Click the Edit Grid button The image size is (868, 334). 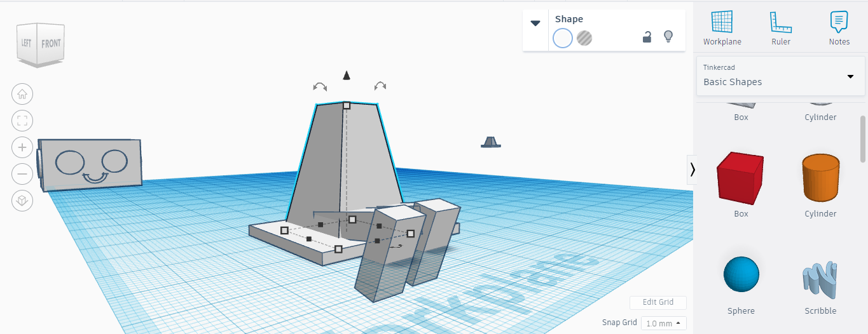coord(658,302)
